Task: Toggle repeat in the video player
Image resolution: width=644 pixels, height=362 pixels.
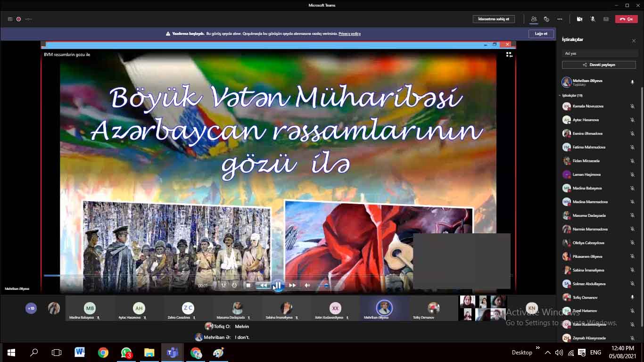Action: (234, 286)
